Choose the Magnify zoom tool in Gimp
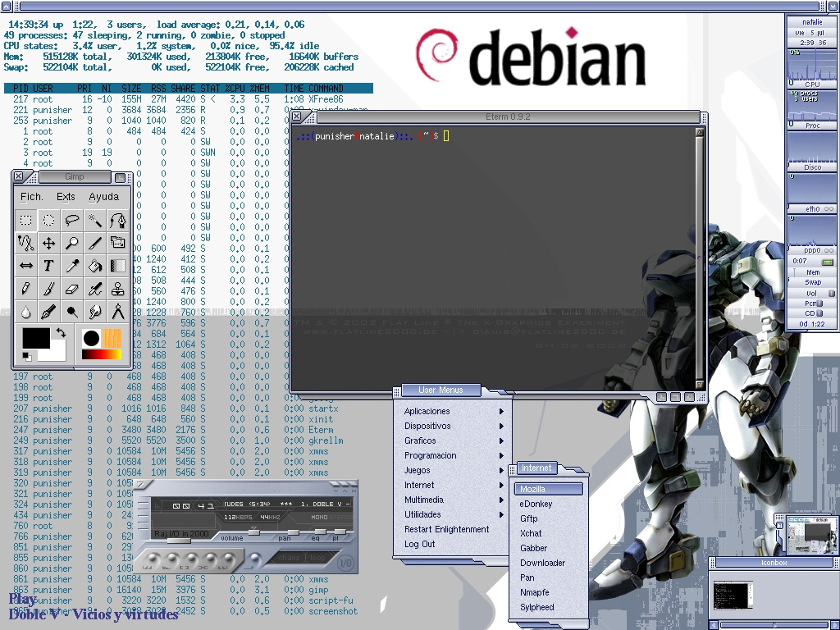The height and width of the screenshot is (630, 840). pos(72,243)
